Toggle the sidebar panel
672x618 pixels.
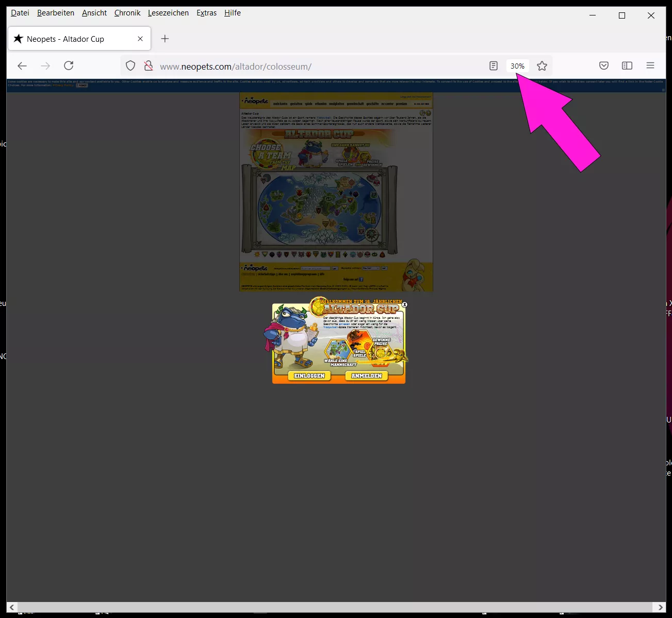[x=627, y=66]
